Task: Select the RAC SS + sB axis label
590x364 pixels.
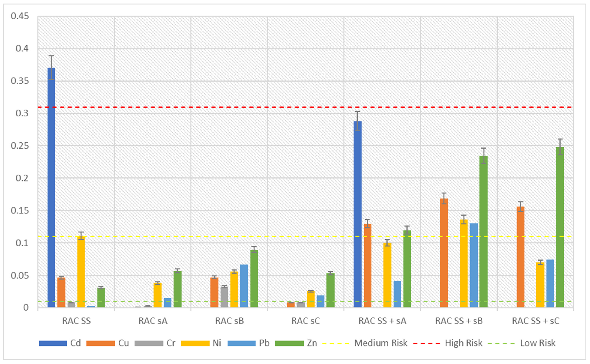Action: [x=459, y=321]
